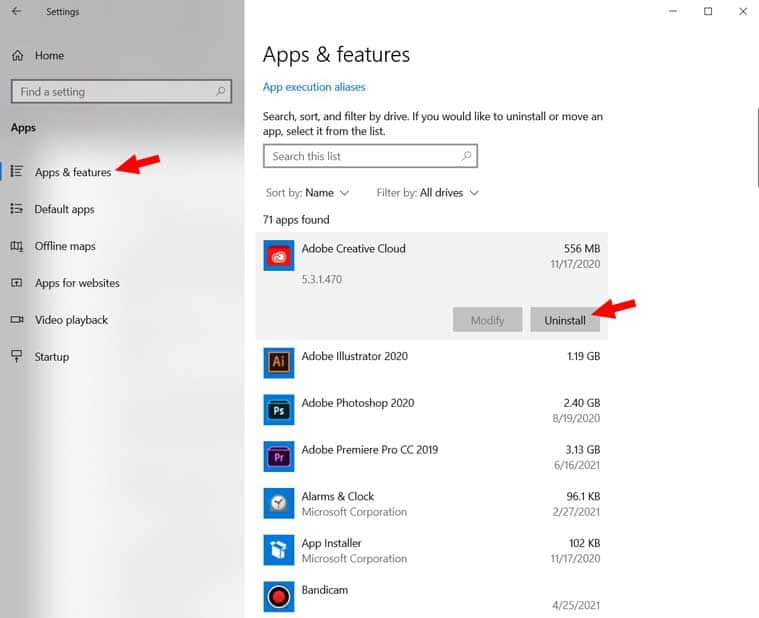Uninstall Adobe Creative Cloud
The width and height of the screenshot is (759, 618).
565,320
